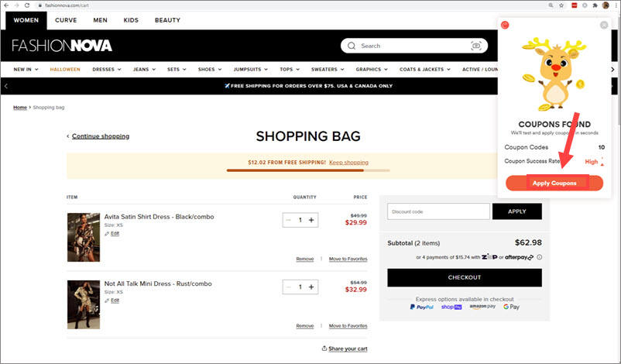
Task: Click the Apply discount code button
Action: tap(516, 211)
